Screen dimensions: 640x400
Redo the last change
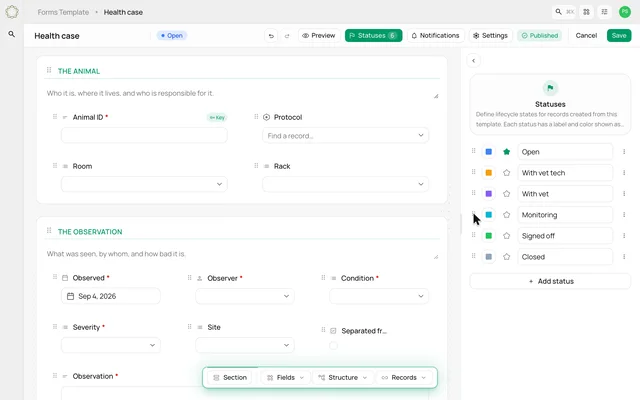click(287, 36)
